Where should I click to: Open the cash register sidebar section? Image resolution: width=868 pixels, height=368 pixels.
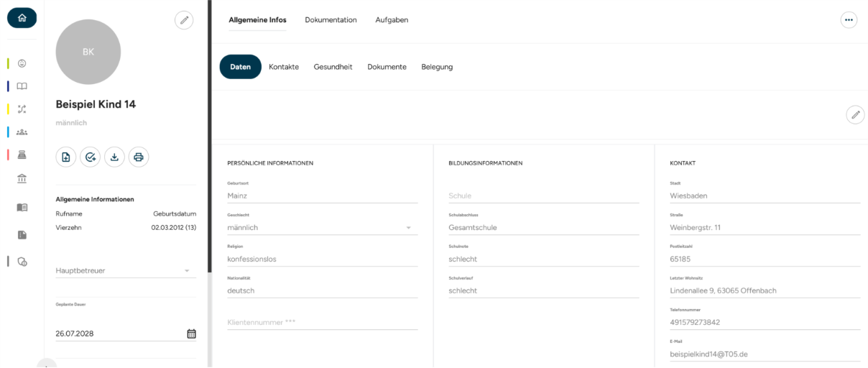tap(22, 155)
